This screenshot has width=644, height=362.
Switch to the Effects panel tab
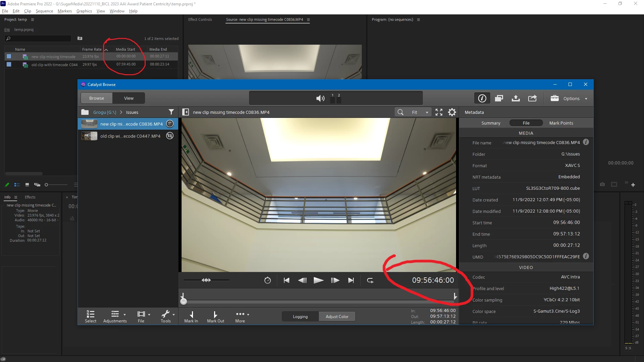[x=30, y=197]
